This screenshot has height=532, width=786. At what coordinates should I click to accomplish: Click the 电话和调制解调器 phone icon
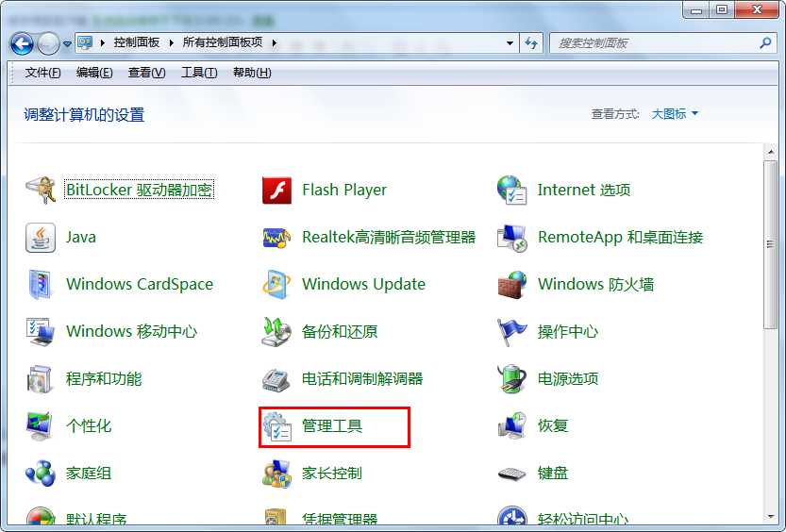(276, 379)
